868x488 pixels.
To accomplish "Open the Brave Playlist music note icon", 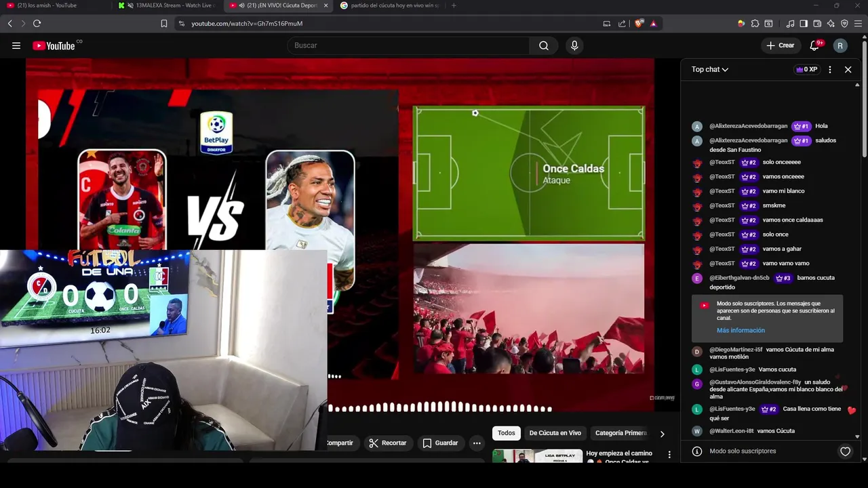I will pyautogui.click(x=790, y=23).
